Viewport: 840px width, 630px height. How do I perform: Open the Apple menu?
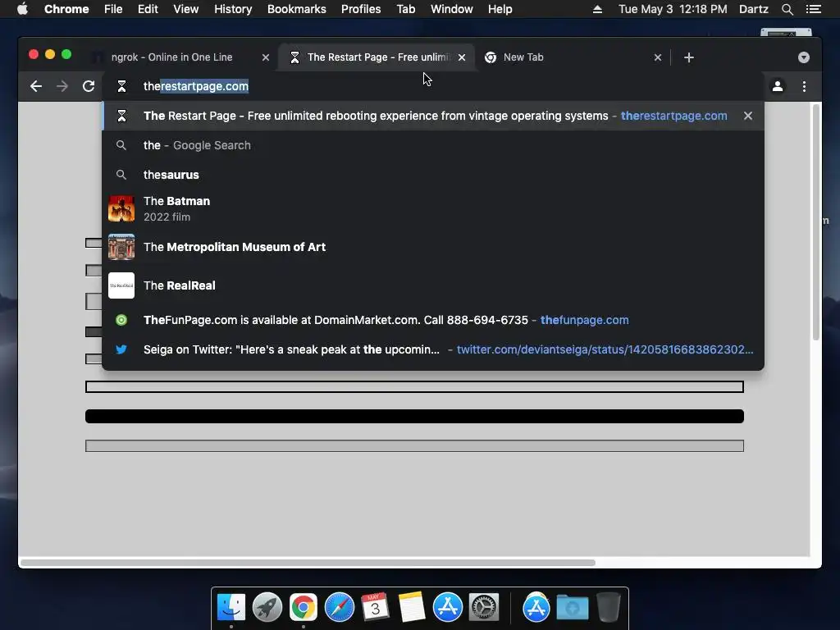[22, 9]
